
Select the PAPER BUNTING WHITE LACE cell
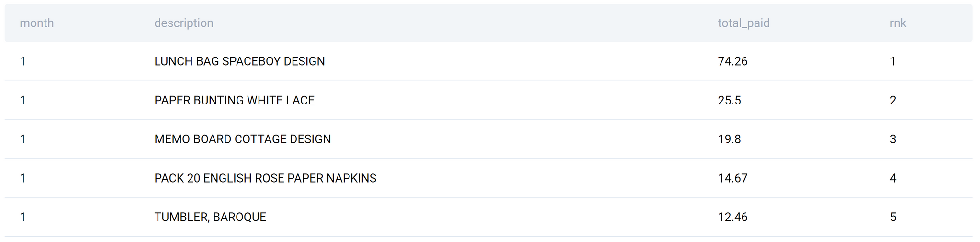click(234, 100)
